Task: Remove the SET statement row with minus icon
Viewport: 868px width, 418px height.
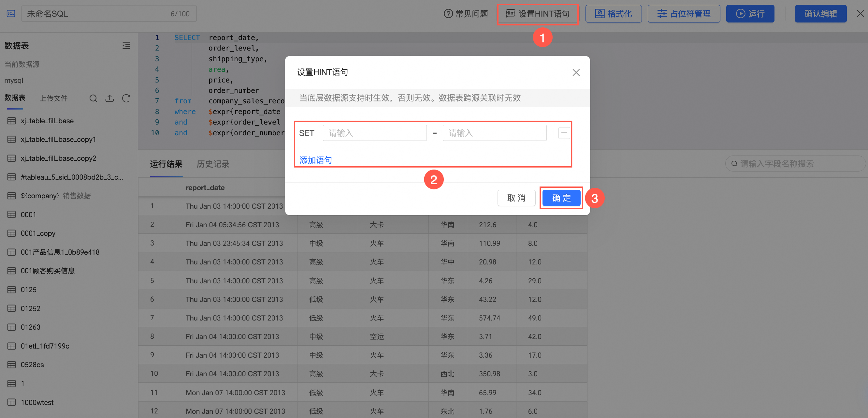Action: [x=564, y=133]
